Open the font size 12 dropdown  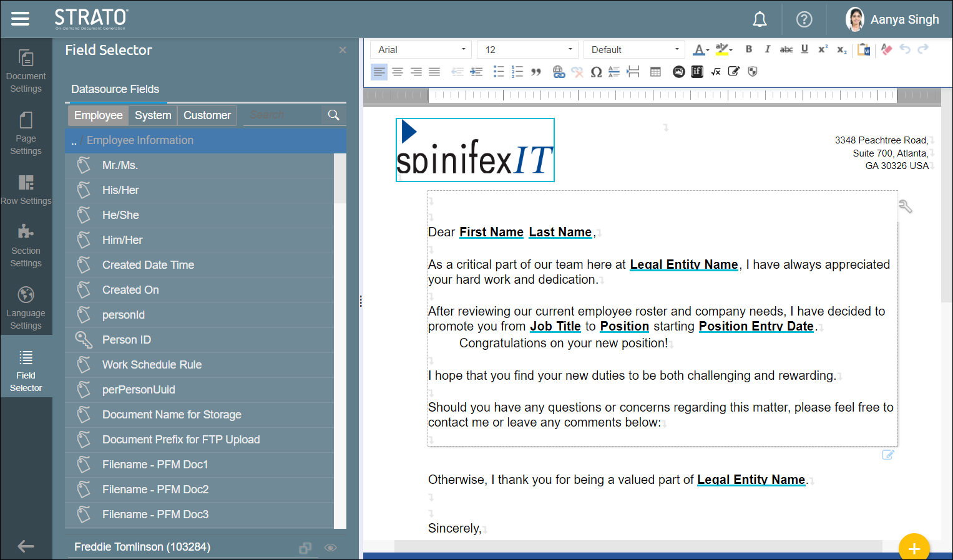coord(527,50)
